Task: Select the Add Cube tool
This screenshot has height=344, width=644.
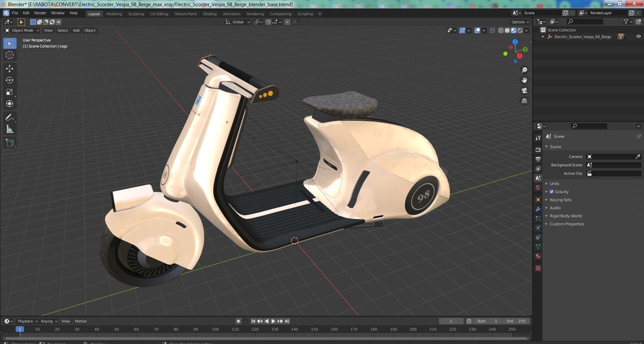Action: (9, 143)
